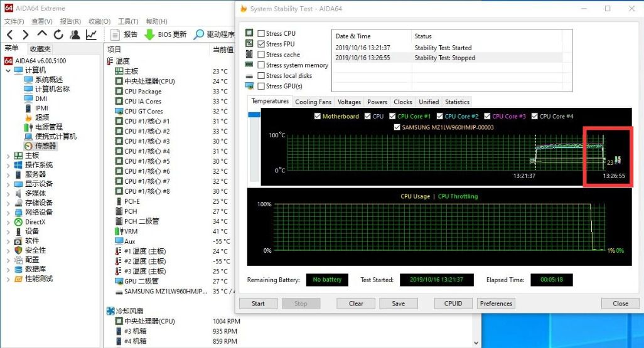Click the 温度 thermometer section header
The image size is (644, 348).
[x=118, y=61]
